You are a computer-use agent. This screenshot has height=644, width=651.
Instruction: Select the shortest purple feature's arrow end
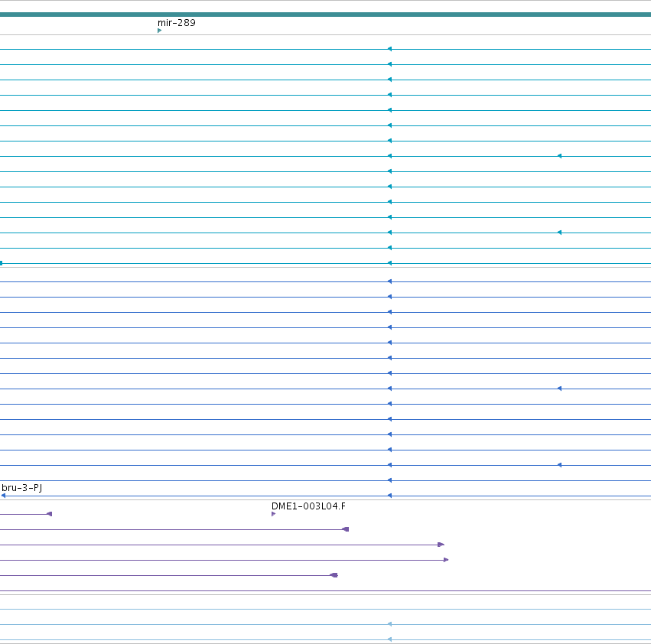(50, 514)
